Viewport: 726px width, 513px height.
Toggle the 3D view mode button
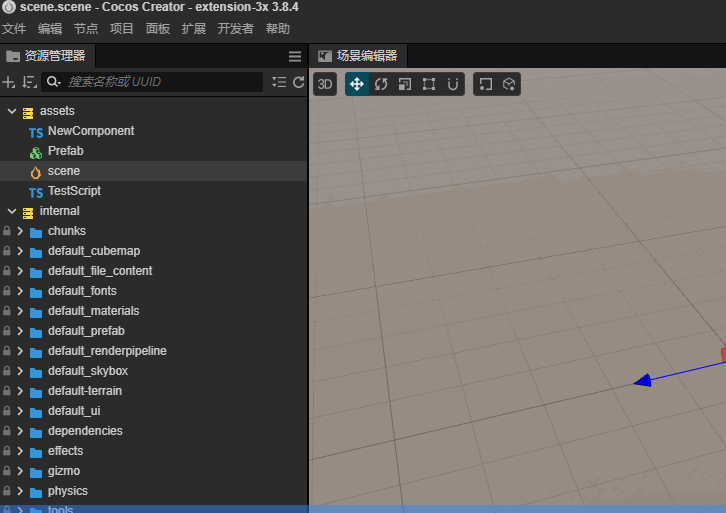point(325,84)
